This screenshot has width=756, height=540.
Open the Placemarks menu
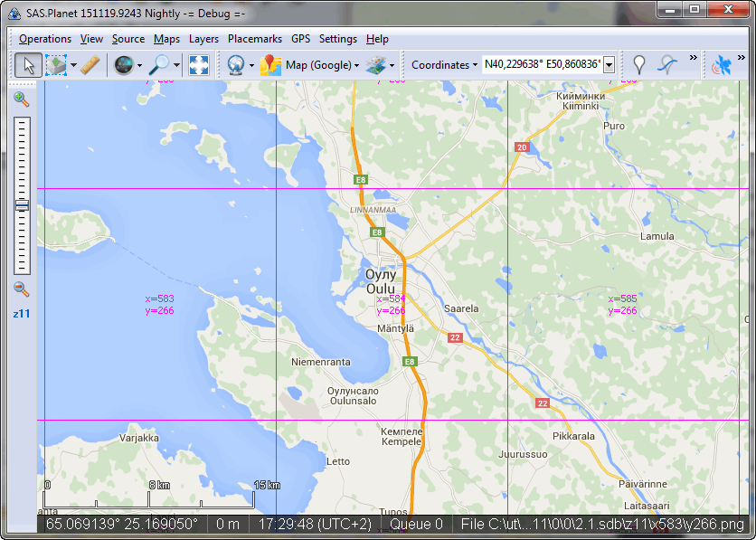click(254, 39)
